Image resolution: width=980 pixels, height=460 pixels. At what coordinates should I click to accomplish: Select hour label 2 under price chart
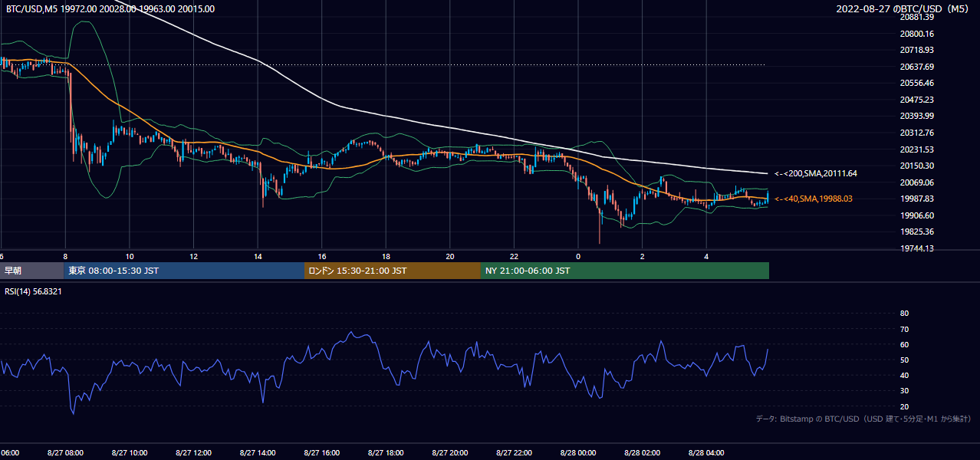(x=643, y=256)
